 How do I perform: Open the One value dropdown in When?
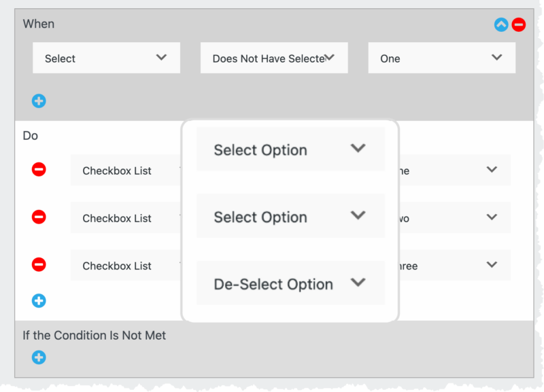pos(441,58)
